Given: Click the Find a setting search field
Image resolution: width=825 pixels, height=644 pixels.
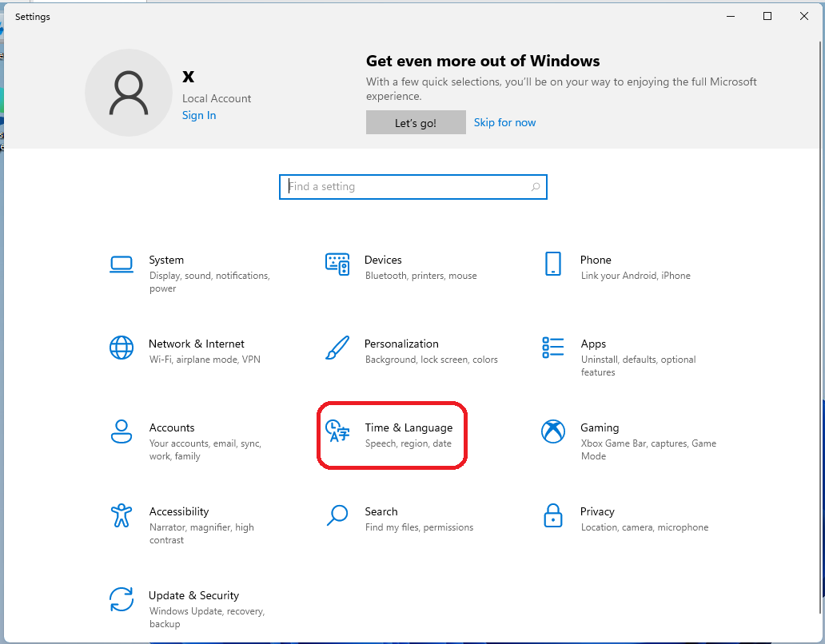Looking at the screenshot, I should tap(400, 186).
